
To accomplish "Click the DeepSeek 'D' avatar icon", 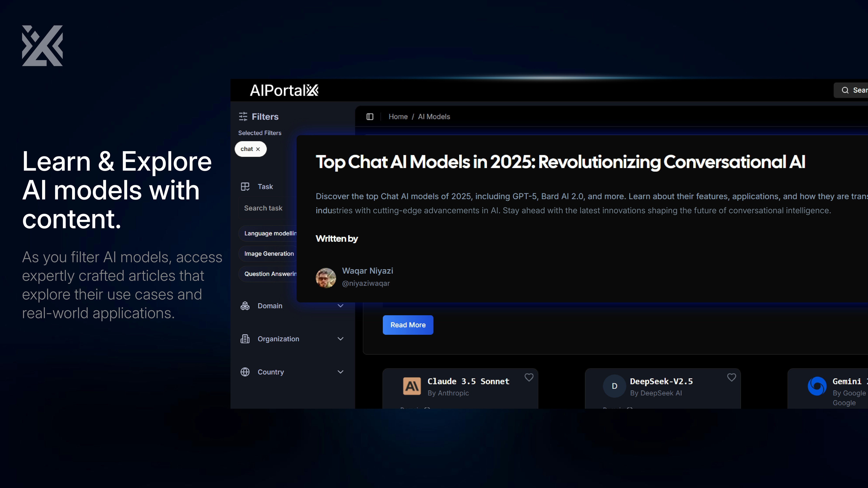I will tap(614, 386).
